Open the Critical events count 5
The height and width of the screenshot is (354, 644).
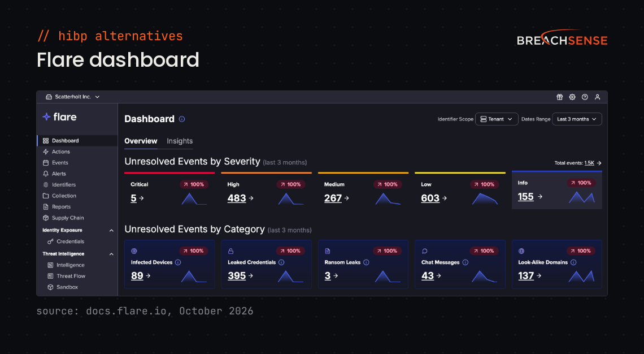click(133, 198)
